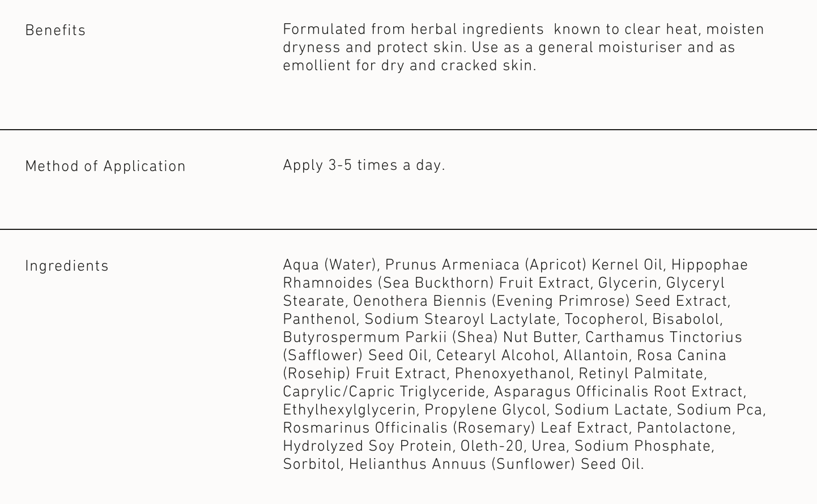Click the "Ethylhexylglycerin" ingredient
Viewport: 817px width, 504px height.
(x=349, y=410)
